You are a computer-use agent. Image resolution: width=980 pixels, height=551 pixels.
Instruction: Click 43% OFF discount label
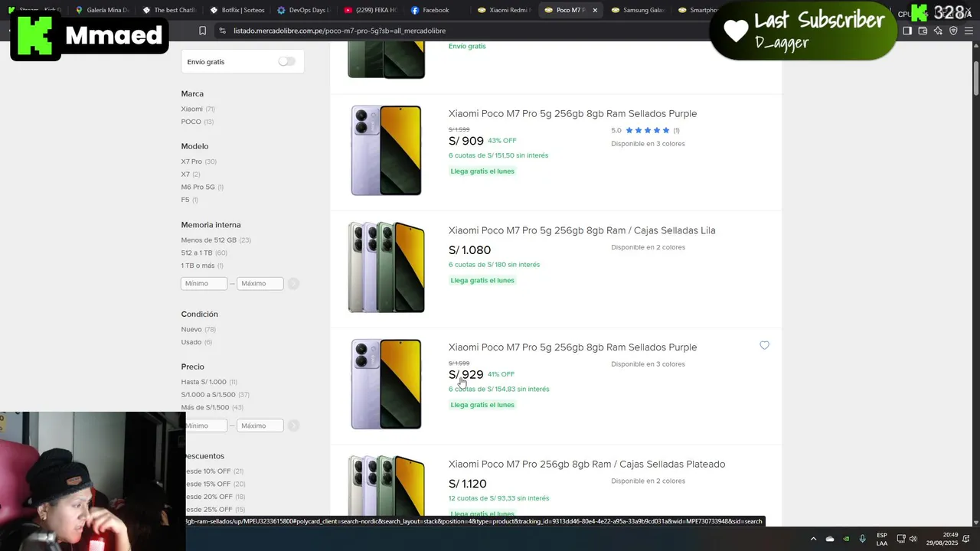(x=502, y=141)
